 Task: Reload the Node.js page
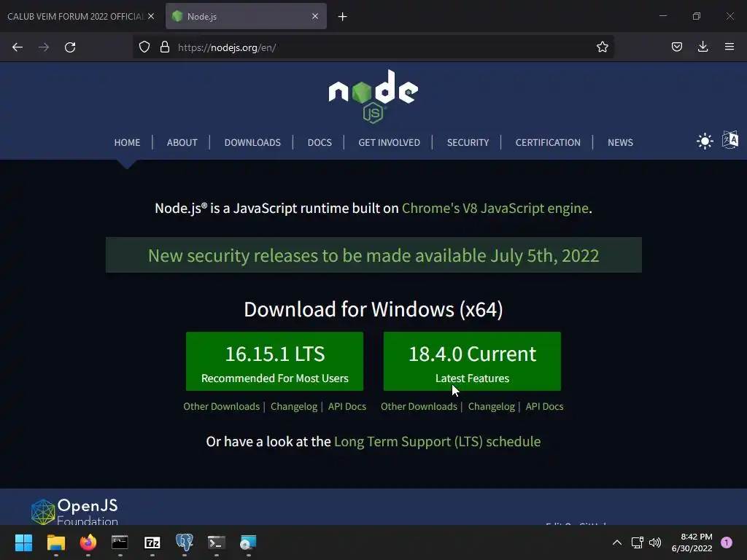70,47
